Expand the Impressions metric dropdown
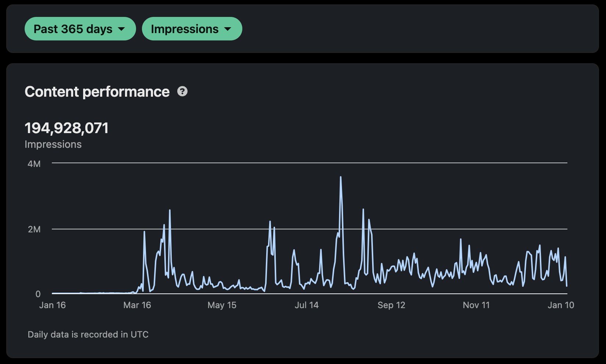Screen dimensions: 606x364 192,29
